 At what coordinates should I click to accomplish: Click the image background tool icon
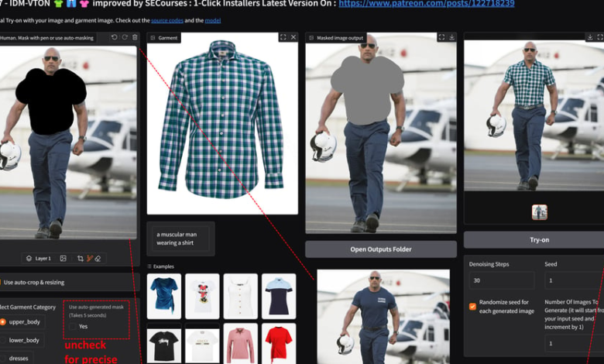pyautogui.click(x=63, y=259)
